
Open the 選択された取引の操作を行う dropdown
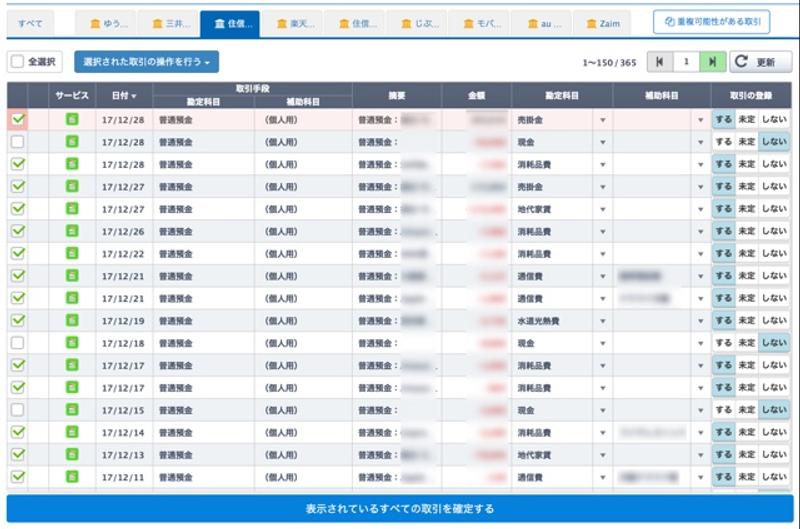[x=146, y=62]
